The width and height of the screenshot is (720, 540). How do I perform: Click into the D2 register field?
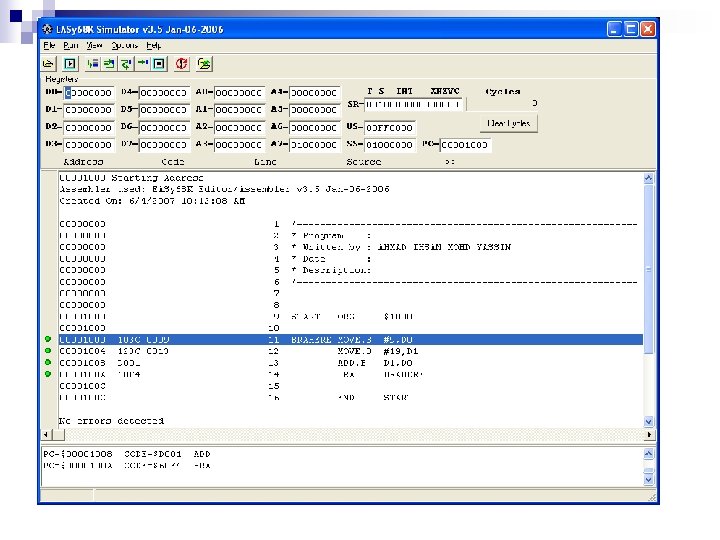[88, 128]
